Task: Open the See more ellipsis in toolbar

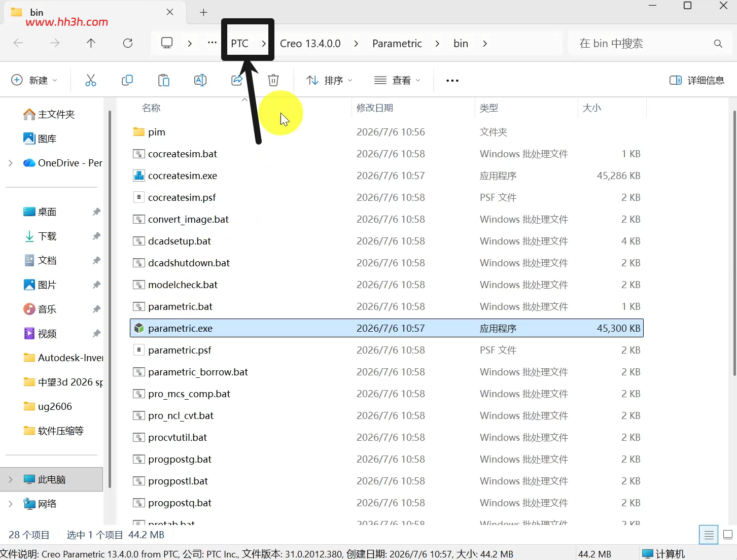Action: (452, 80)
